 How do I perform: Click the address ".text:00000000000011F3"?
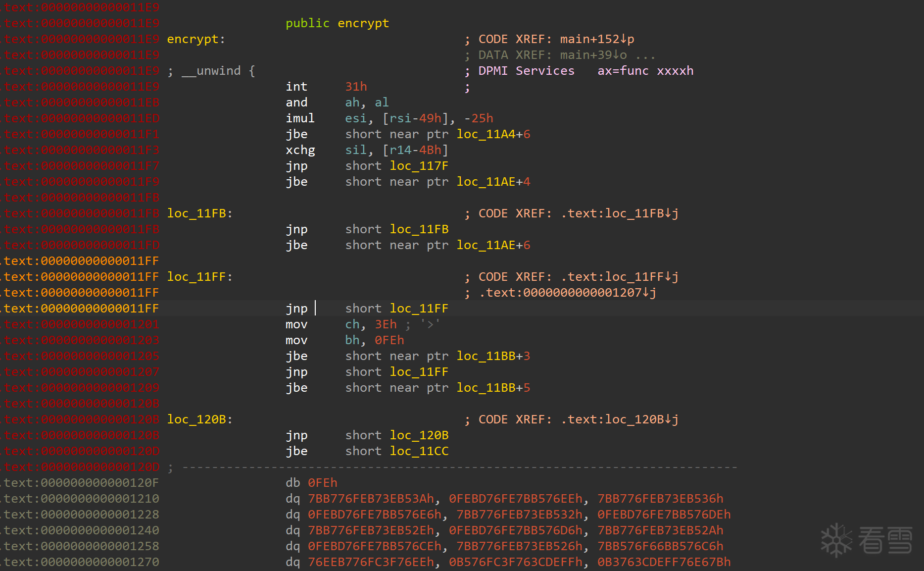[x=80, y=150]
